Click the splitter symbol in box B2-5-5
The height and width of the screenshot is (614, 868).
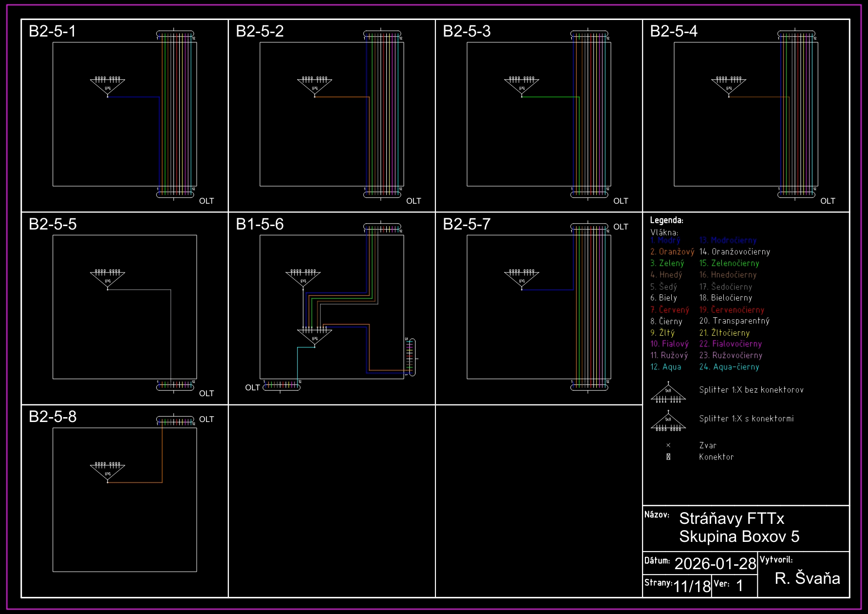pos(108,279)
